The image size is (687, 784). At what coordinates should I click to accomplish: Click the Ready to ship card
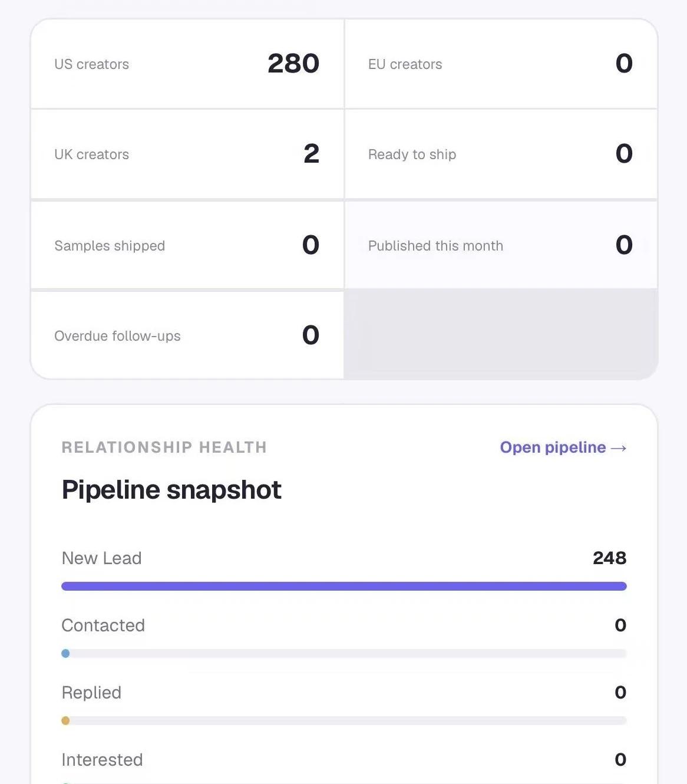[501, 154]
